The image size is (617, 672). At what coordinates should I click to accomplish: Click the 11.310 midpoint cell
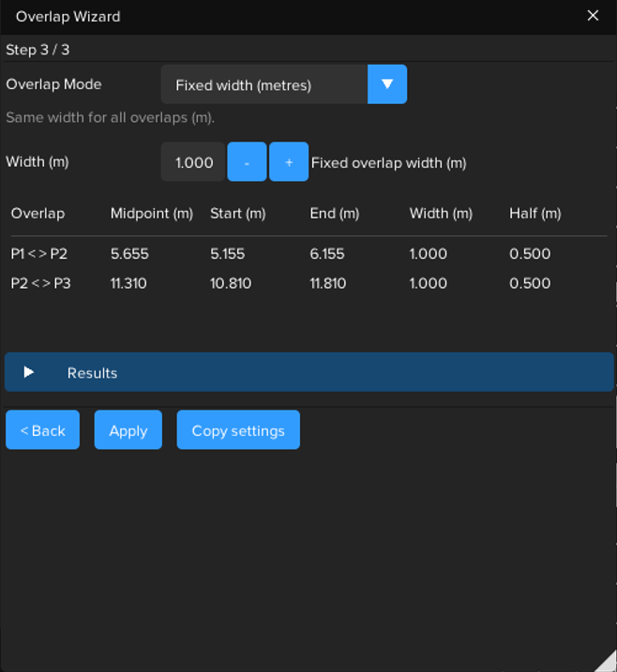(x=128, y=283)
